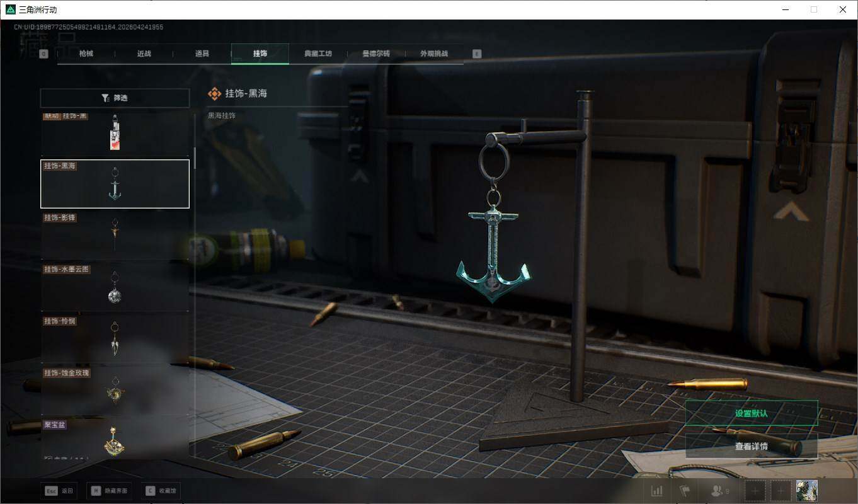858x504 pixels.
Task: Select the 曼德尔砖 tab
Action: coord(375,54)
